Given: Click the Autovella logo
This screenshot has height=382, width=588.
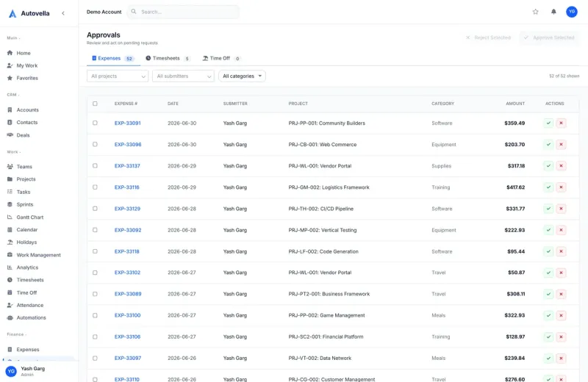Looking at the screenshot, I should (29, 13).
